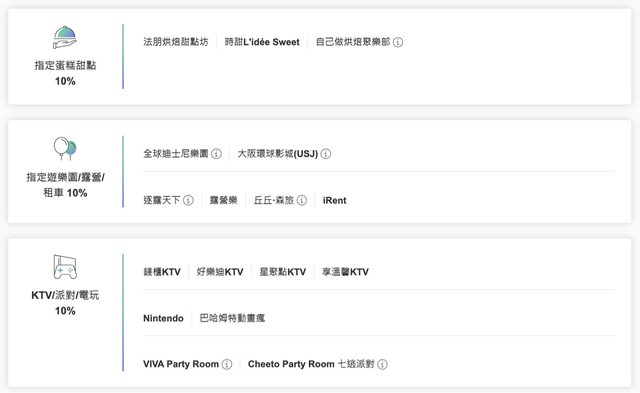Select 露營樂 camping merchant
Screen dimensions: 640x393
coord(223,200)
